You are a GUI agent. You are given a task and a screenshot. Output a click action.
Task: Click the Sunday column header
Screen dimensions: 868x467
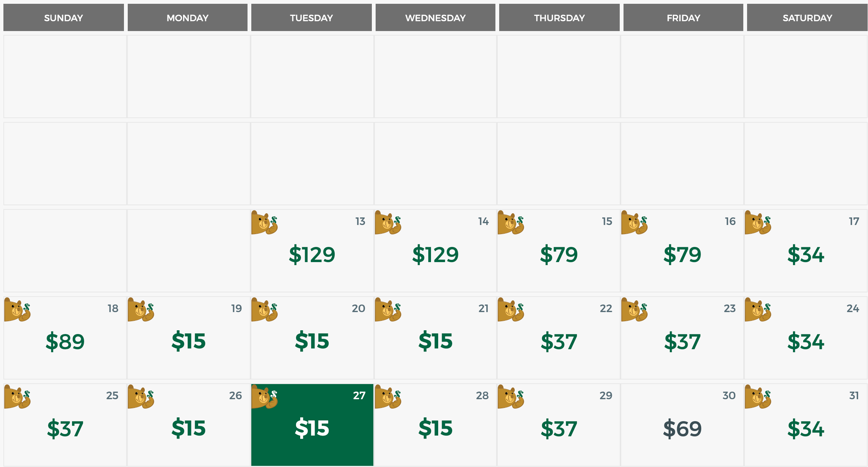[x=63, y=18]
